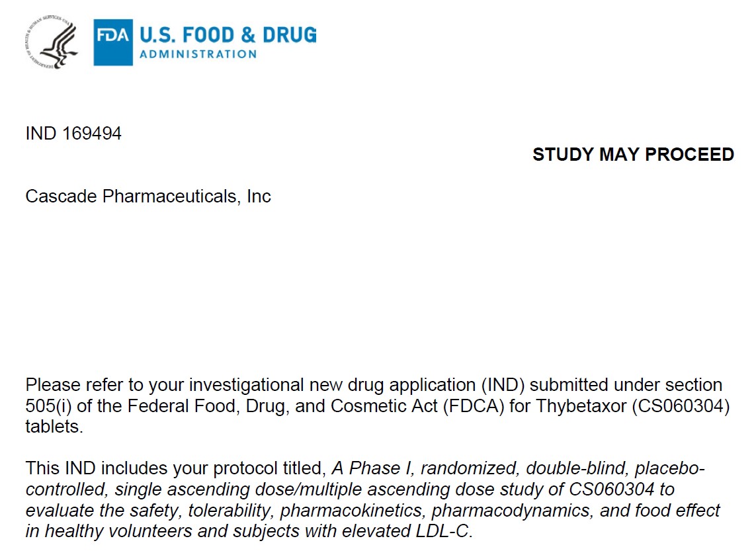
Task: Click the U.S. FOOD & DRUG heading text
Action: tap(228, 35)
